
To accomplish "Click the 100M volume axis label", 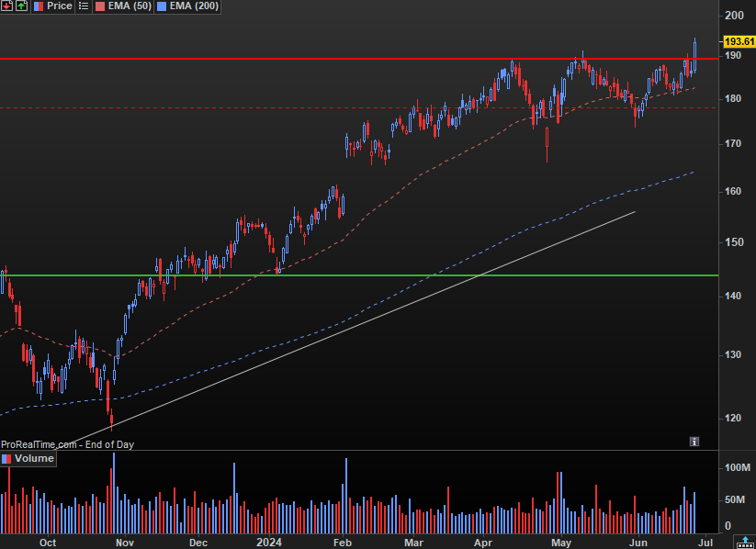I will [x=738, y=467].
